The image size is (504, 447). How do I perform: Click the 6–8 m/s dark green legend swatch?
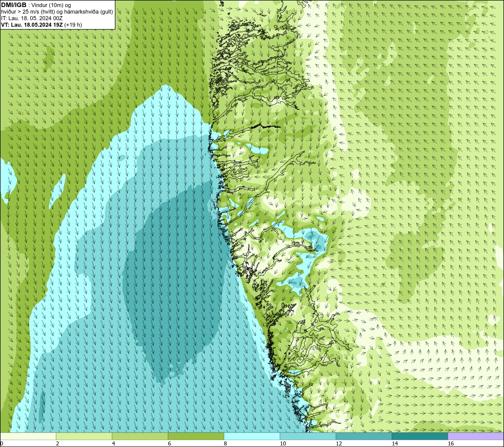pos(196,436)
